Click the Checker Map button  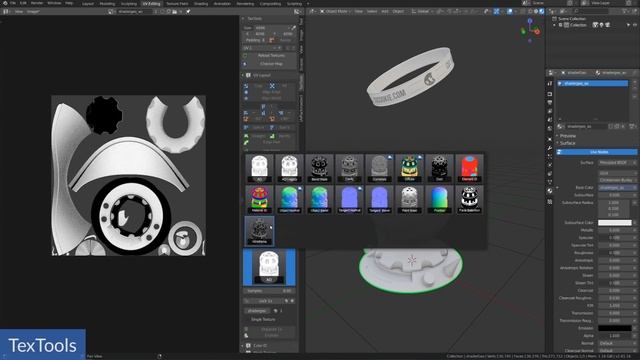click(x=271, y=64)
